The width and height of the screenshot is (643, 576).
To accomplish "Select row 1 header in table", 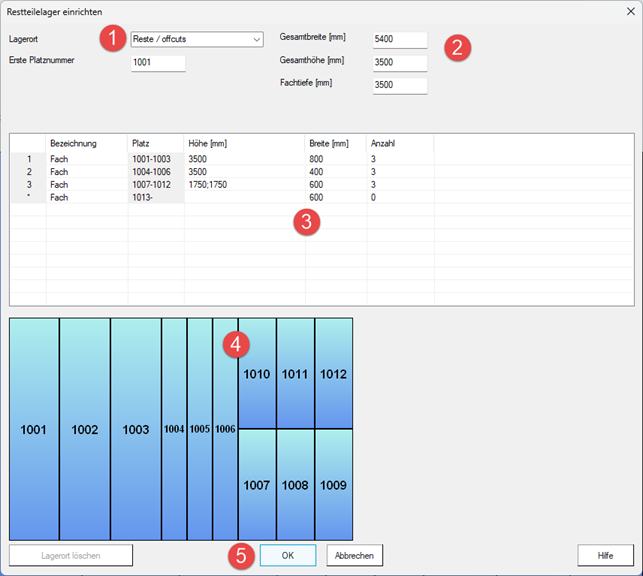I will [28, 159].
